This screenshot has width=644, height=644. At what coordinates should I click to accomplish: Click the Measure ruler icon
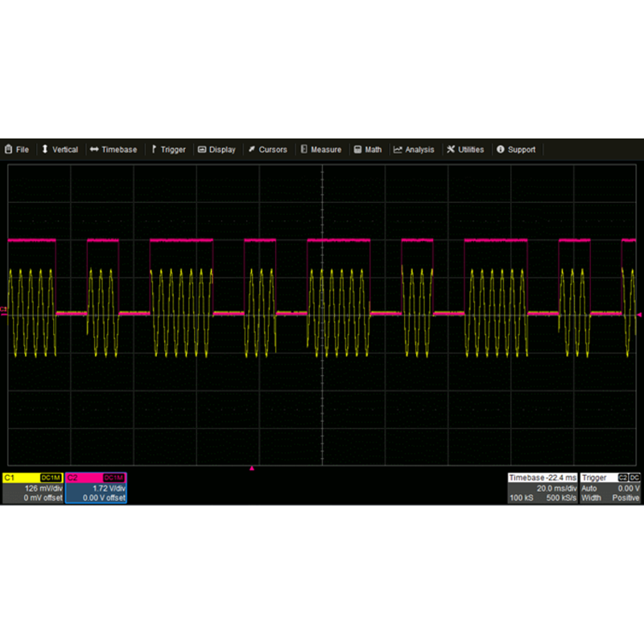303,150
